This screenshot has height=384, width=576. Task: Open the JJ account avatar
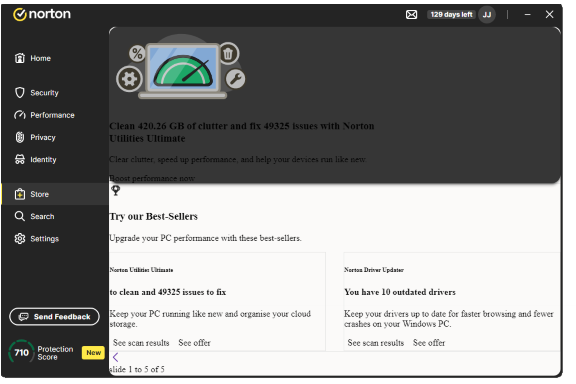[487, 15]
